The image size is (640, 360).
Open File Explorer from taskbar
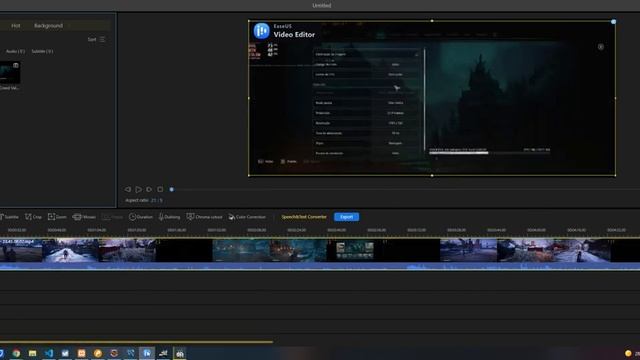(x=33, y=353)
